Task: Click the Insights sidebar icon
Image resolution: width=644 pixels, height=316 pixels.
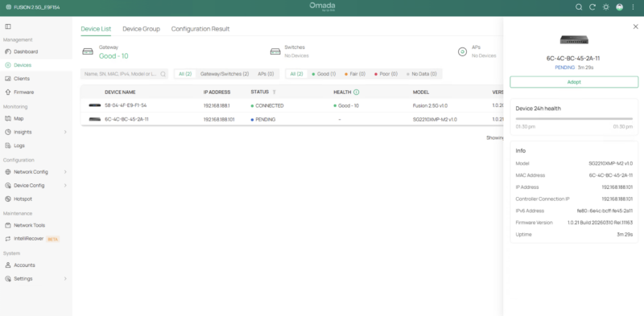Action: point(8,132)
